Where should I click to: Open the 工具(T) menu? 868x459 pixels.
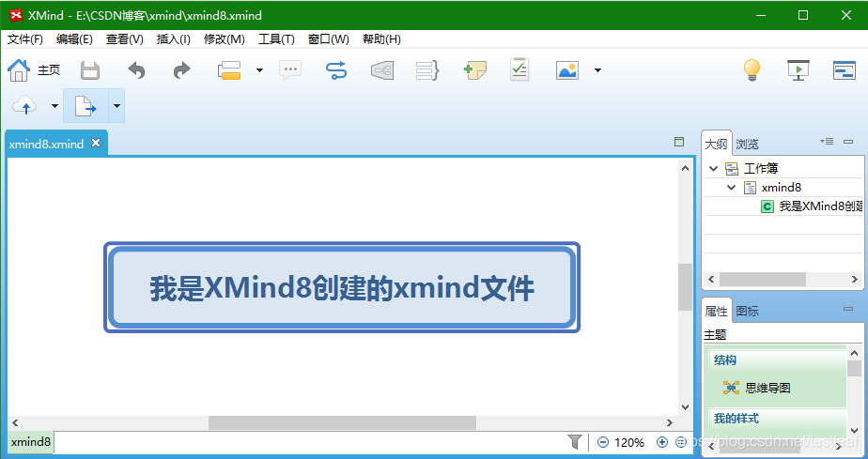(276, 39)
